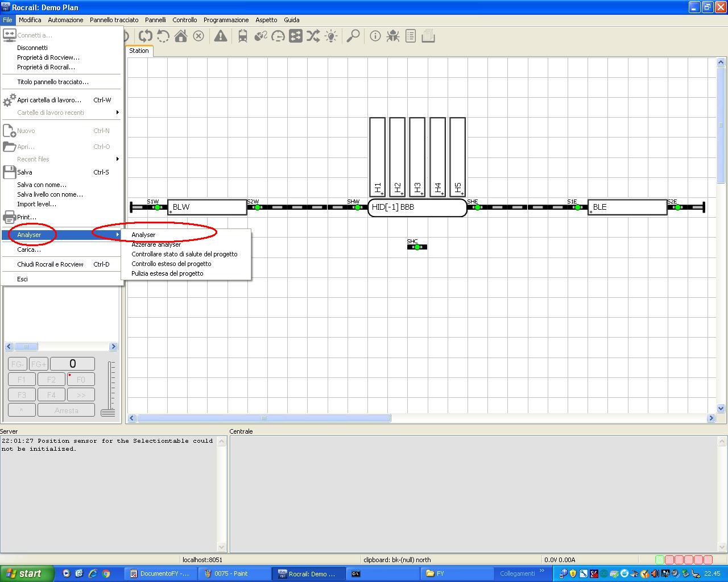Click sensor SHW green indicator

[357, 207]
